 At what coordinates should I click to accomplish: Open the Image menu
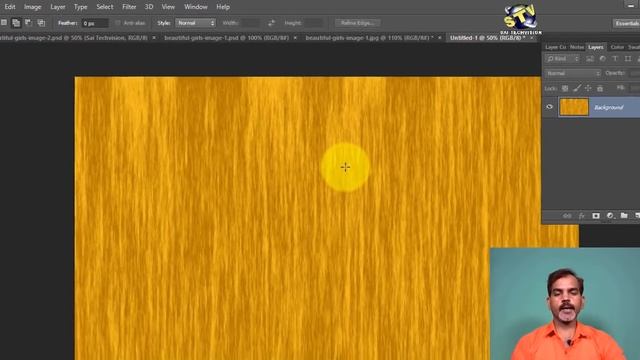point(32,7)
